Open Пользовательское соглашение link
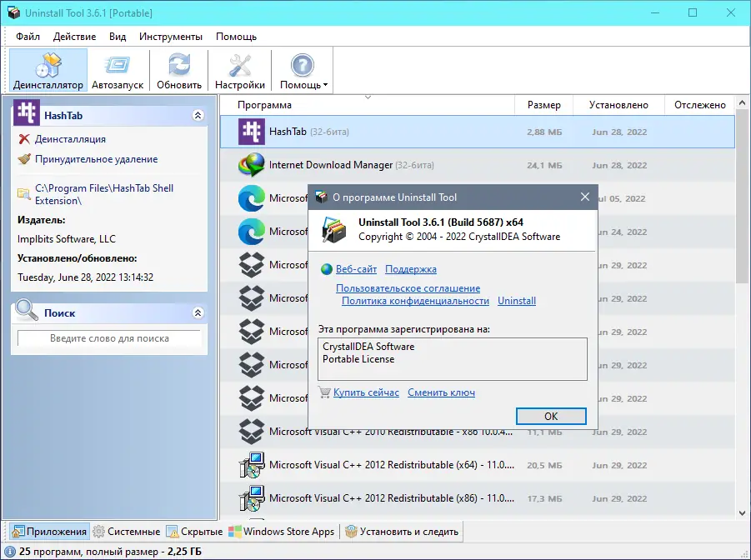Screen dimensions: 751x560 408,288
